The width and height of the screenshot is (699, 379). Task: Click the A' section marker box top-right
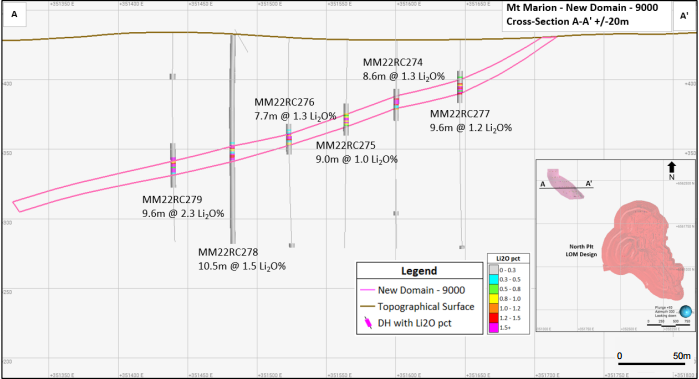tap(684, 16)
